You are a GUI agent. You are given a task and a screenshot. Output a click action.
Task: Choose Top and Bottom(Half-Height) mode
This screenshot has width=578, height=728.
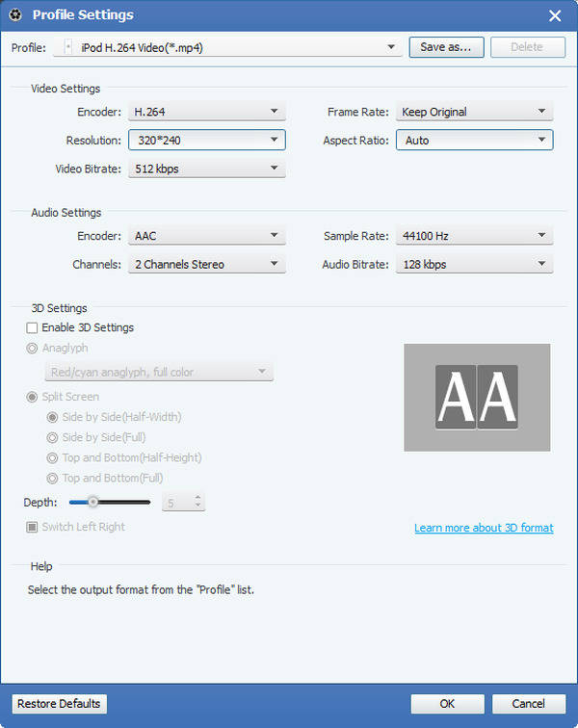54,457
